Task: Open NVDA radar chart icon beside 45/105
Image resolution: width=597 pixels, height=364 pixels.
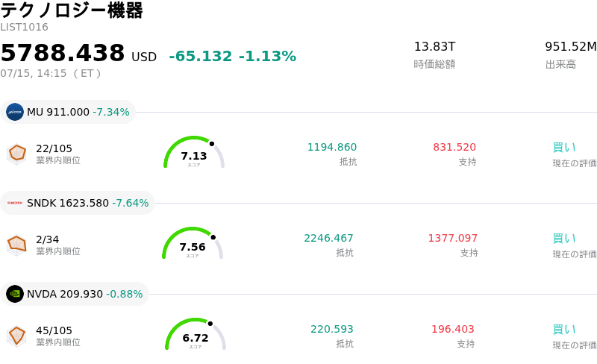Action: [16, 336]
